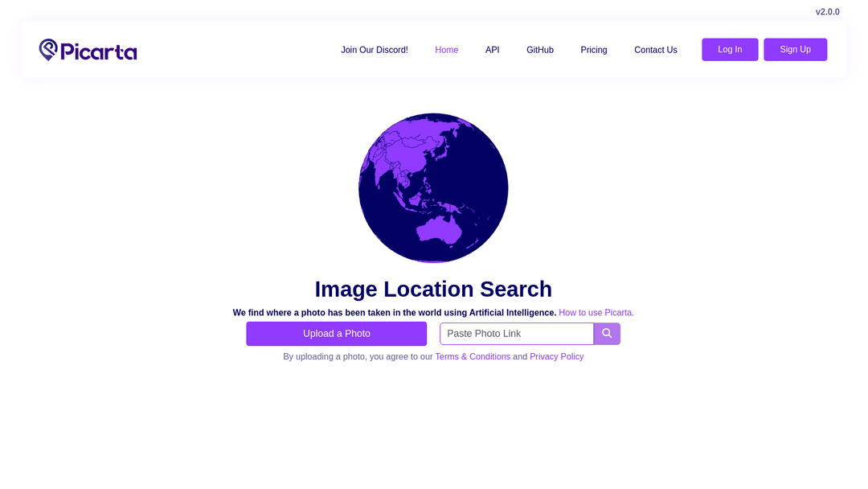
Task: Click Upload a Photo button
Action: coord(337,334)
